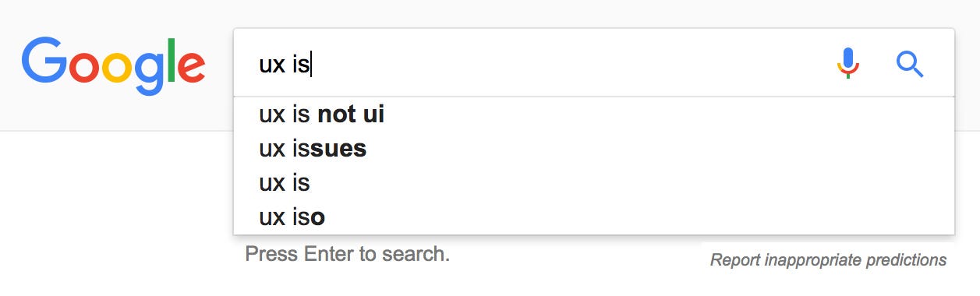The width and height of the screenshot is (980, 296).
Task: Select the "ux iso" prediction
Action: click(594, 217)
